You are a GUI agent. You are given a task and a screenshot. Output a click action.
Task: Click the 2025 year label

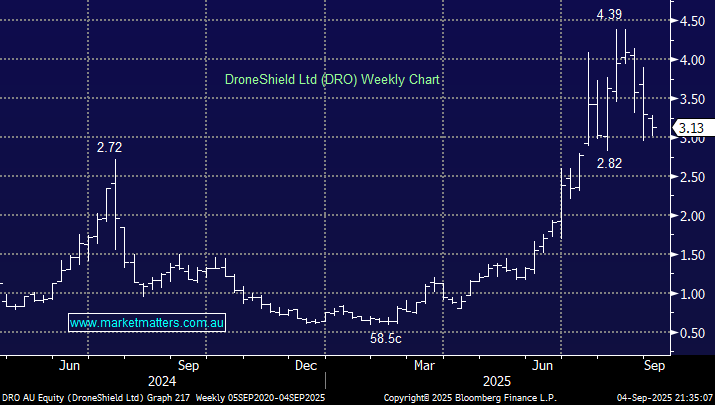(497, 381)
